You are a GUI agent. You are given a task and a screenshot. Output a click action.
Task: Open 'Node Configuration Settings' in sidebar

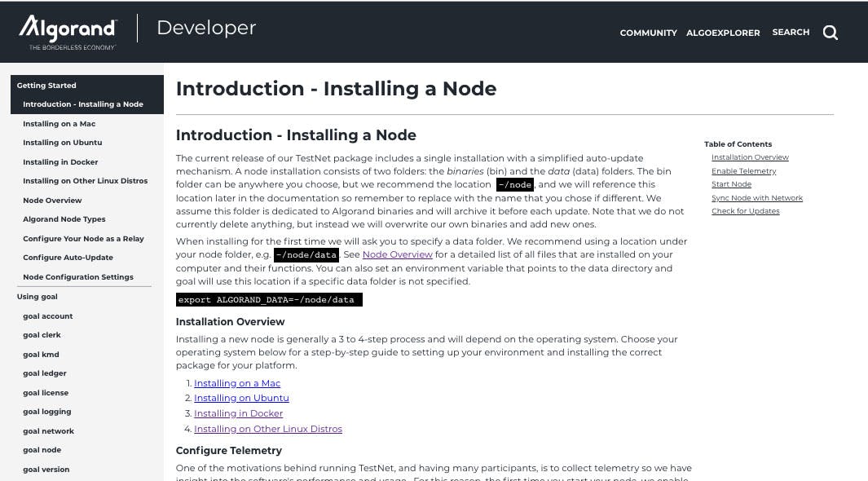tap(78, 276)
